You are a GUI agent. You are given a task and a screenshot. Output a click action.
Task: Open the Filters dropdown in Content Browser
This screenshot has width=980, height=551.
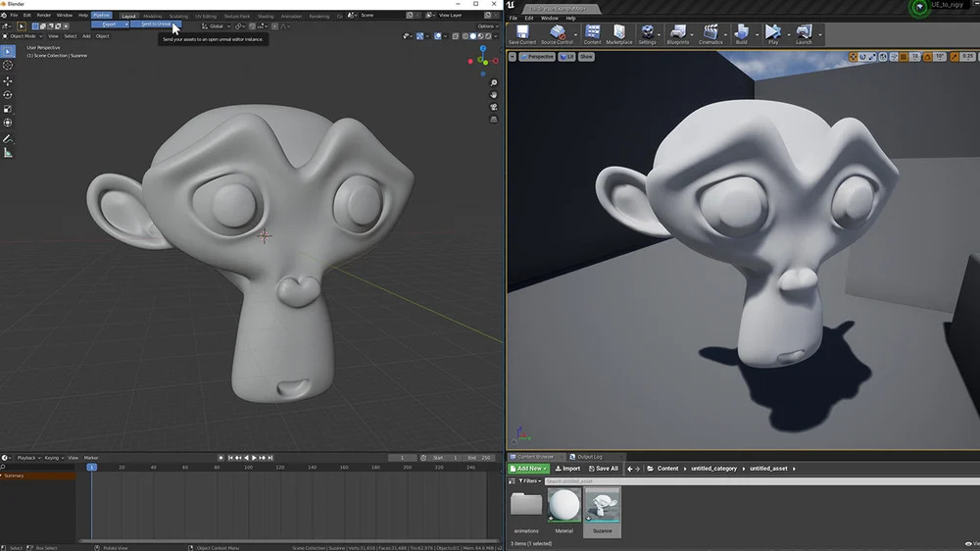click(530, 481)
